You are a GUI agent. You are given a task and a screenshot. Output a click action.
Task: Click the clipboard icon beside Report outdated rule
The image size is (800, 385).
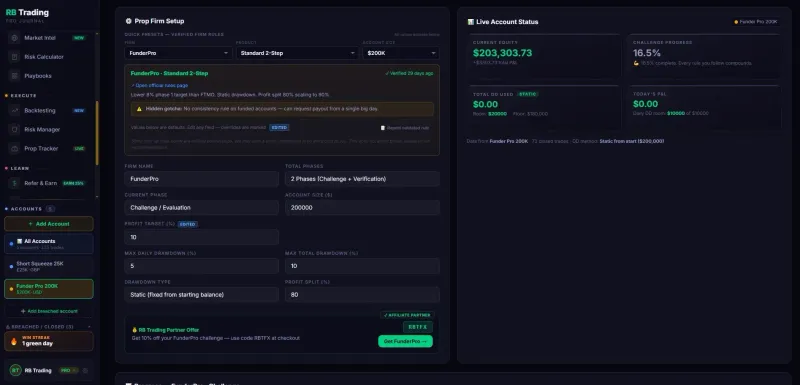383,128
